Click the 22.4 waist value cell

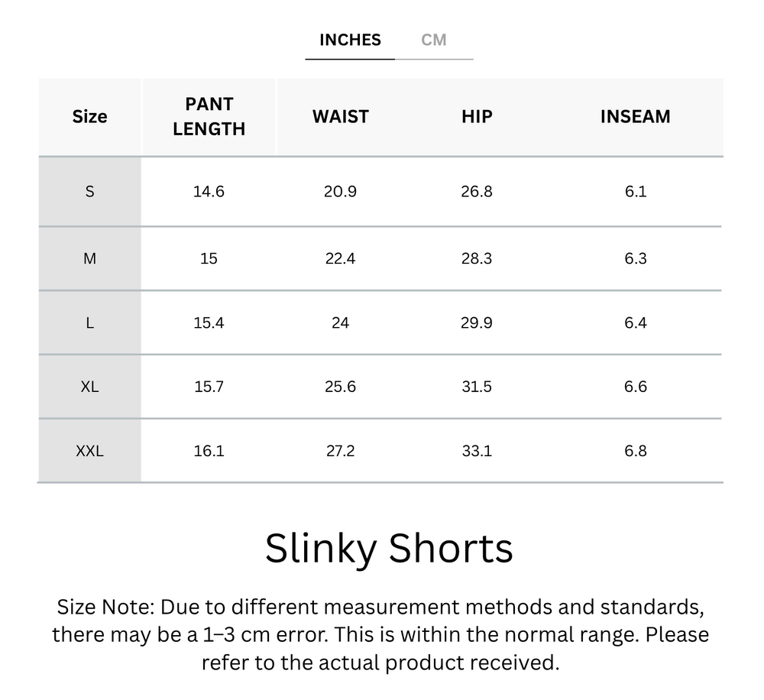coord(340,259)
